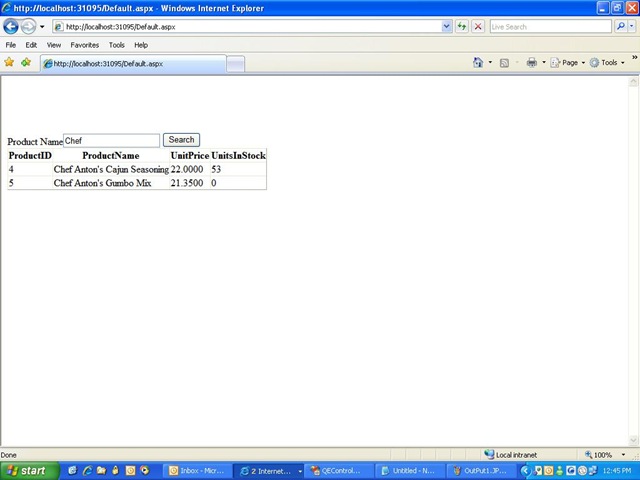The height and width of the screenshot is (480, 640).
Task: Switch to Untitled - Notepad taskbar button
Action: click(x=409, y=471)
